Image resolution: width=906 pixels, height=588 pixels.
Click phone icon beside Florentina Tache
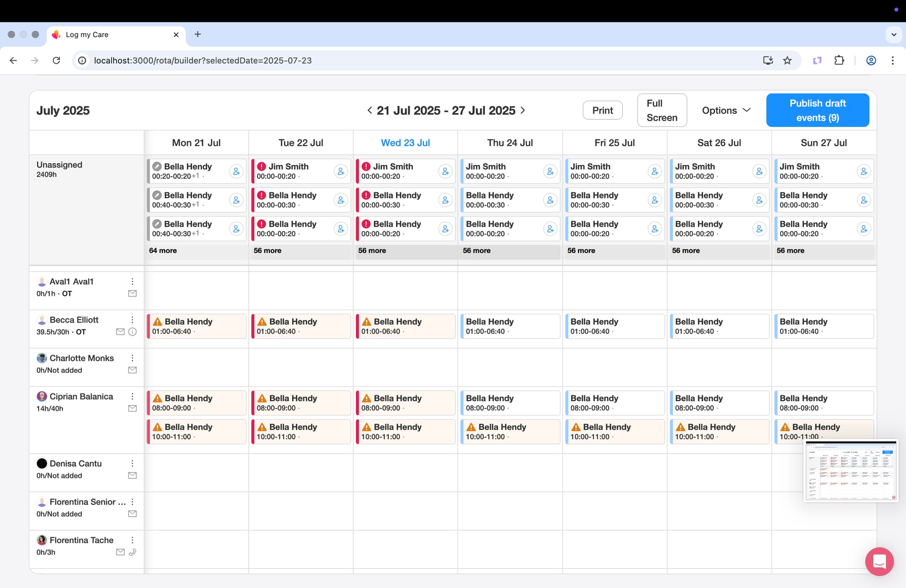[x=133, y=552]
